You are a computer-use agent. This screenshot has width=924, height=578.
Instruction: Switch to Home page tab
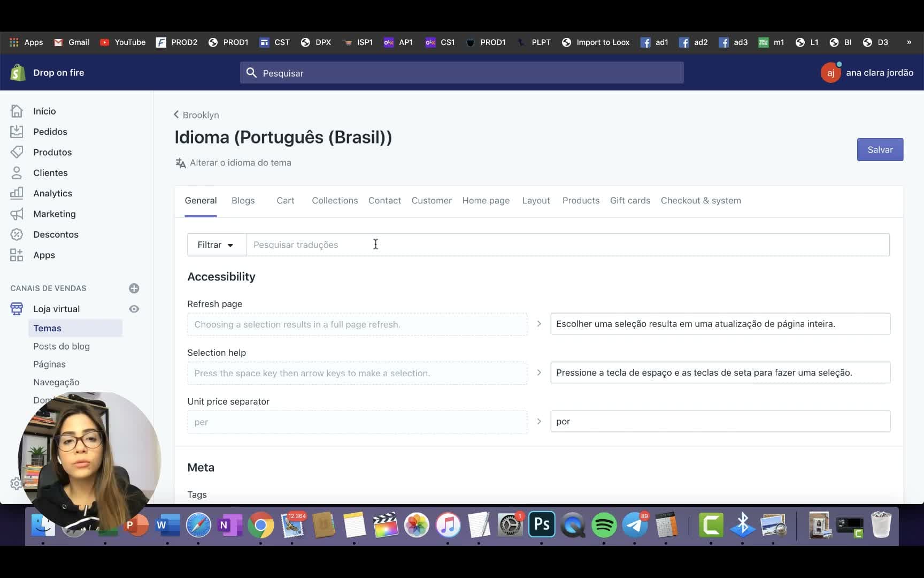[x=486, y=201]
